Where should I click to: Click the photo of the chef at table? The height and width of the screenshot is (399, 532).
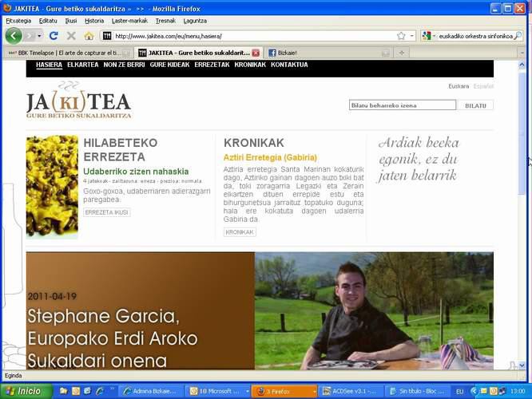click(374, 310)
